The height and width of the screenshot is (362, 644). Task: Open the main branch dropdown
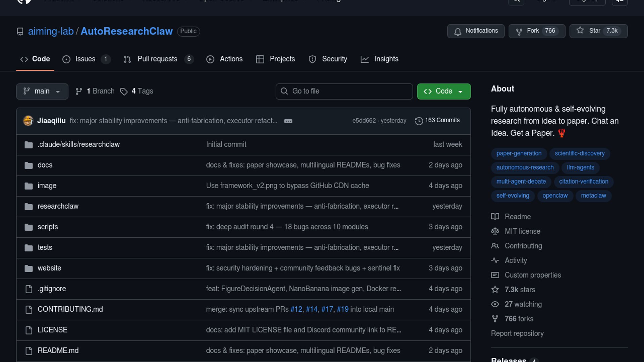coord(42,91)
